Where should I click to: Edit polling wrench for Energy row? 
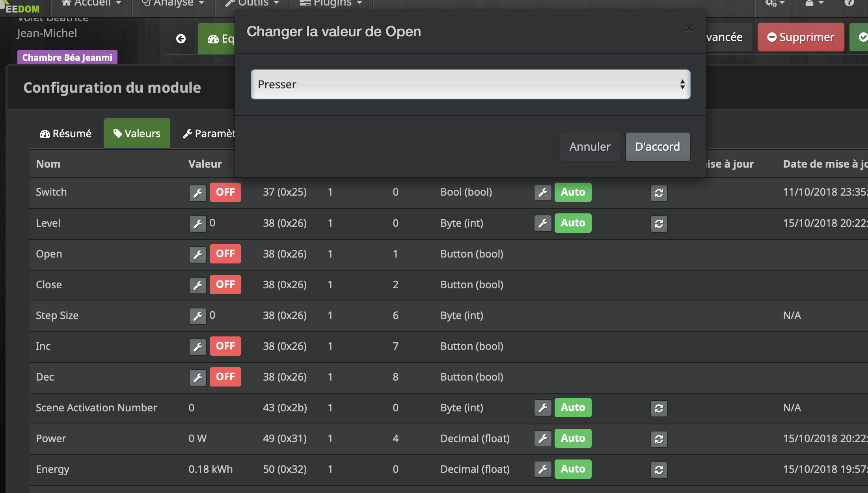click(543, 469)
